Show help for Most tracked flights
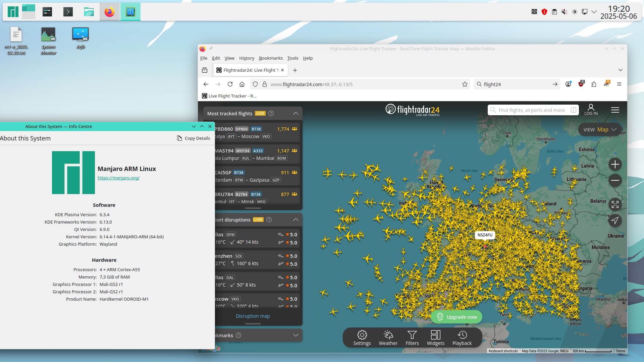This screenshot has width=644, height=362. pyautogui.click(x=271, y=114)
